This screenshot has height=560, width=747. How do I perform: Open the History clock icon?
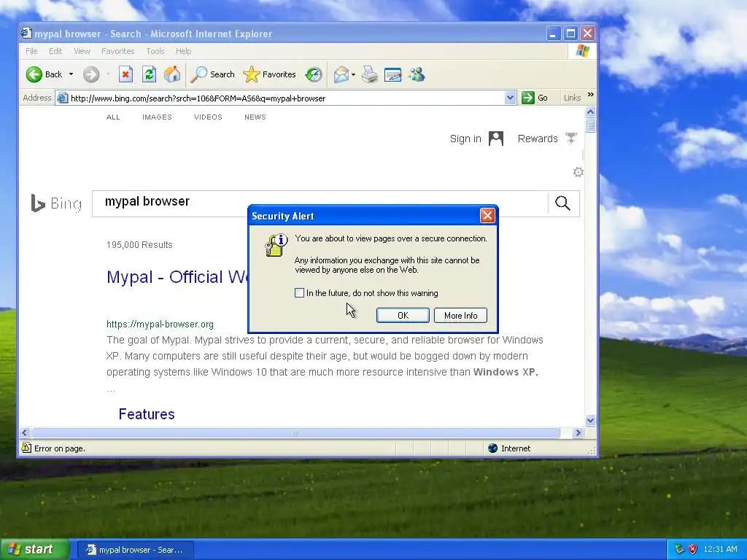pyautogui.click(x=314, y=74)
